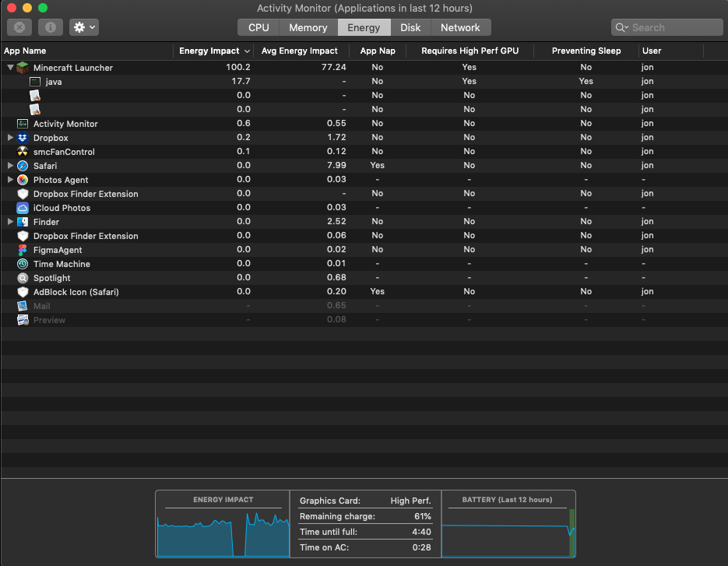Click the Time Machine clock icon
The image size is (728, 566).
(23, 264)
